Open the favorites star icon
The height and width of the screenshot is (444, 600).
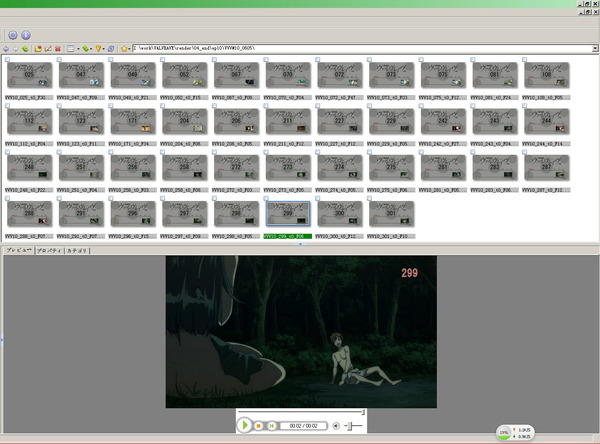tap(124, 49)
